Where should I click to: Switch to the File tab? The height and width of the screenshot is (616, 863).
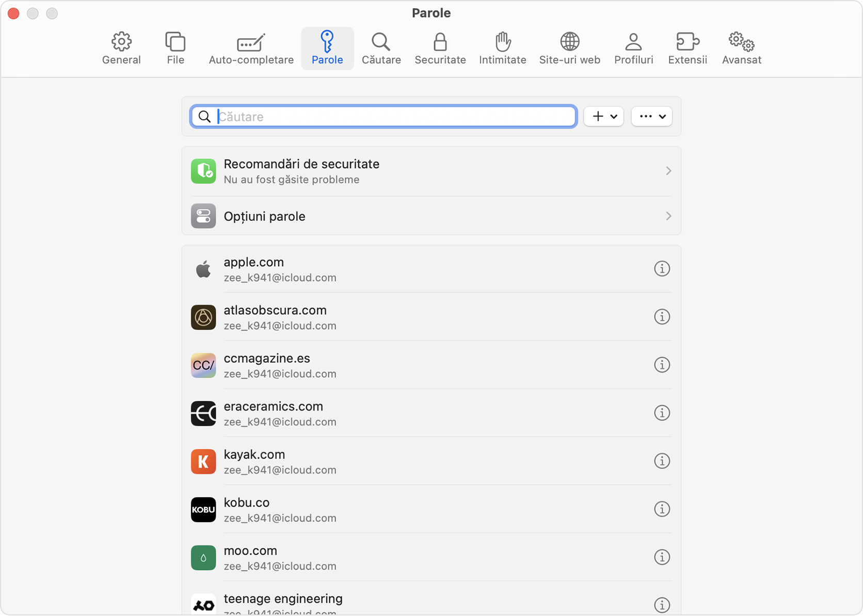pos(175,48)
